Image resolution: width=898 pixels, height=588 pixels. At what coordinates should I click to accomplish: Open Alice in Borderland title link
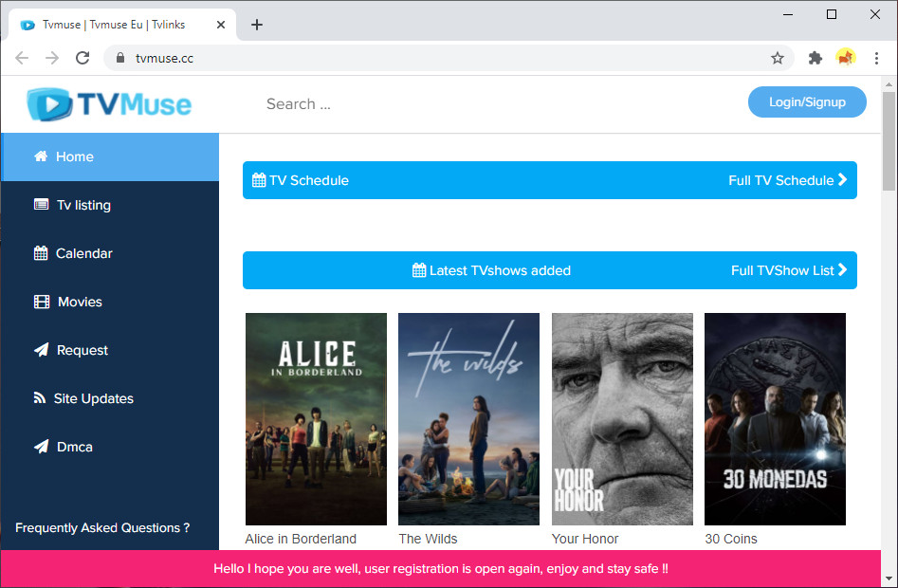point(301,539)
